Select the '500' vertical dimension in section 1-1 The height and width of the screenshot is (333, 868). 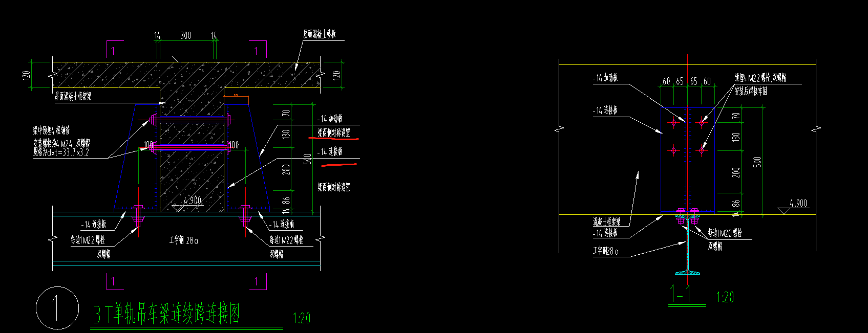pos(757,161)
